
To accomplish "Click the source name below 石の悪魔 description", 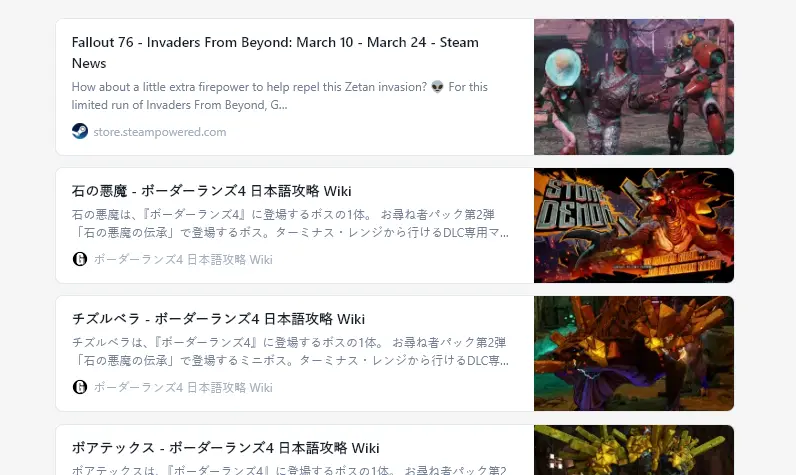I will click(183, 259).
